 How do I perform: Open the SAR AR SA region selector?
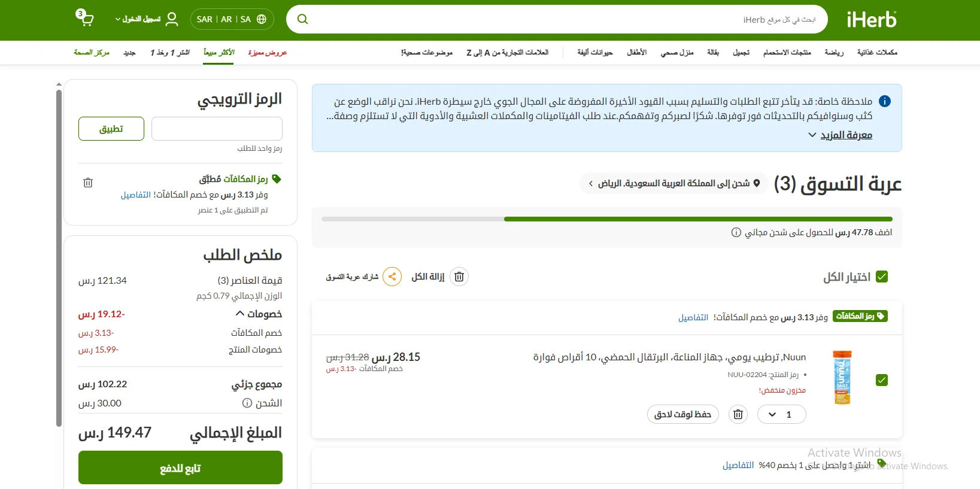click(232, 19)
